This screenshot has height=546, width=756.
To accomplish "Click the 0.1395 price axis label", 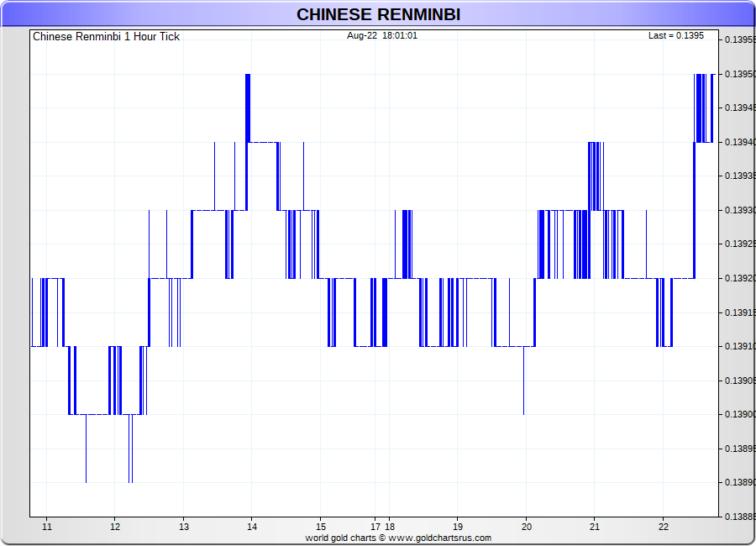I will [740, 74].
